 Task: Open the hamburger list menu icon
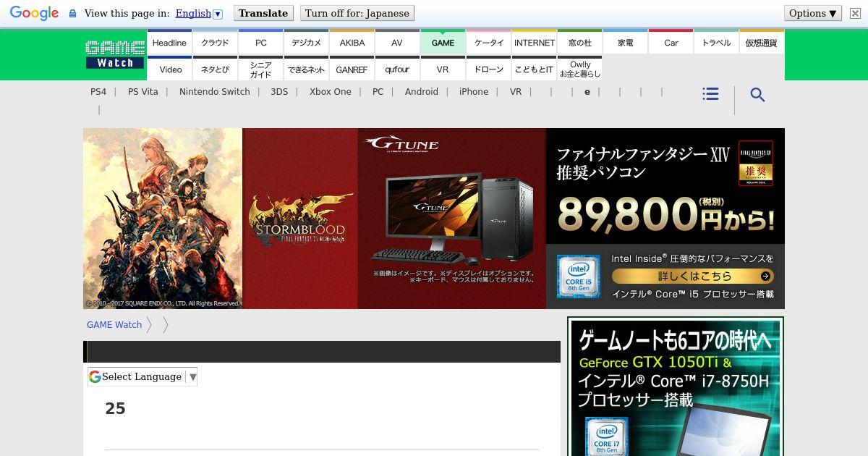click(x=710, y=94)
